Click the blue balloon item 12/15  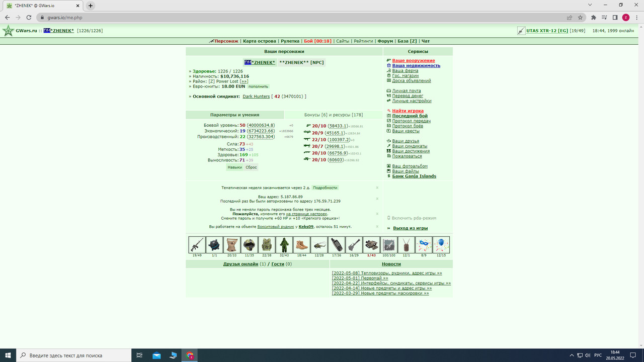pyautogui.click(x=441, y=245)
